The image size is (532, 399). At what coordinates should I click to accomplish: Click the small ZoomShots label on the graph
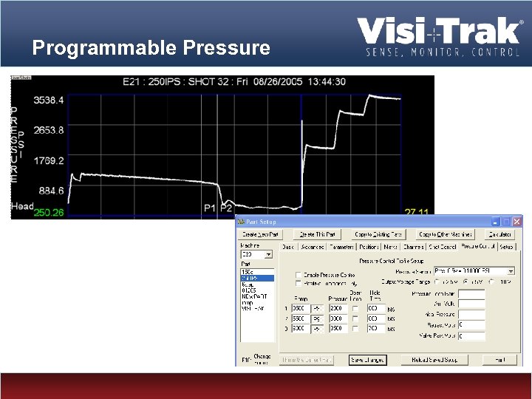pos(21,78)
